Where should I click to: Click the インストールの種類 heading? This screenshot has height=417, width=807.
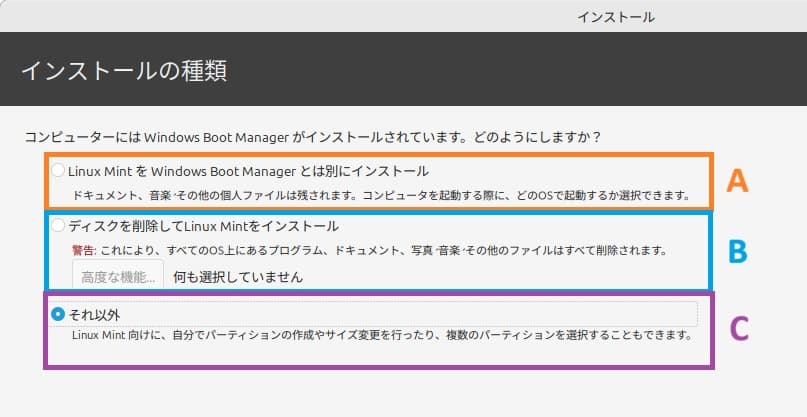(124, 70)
